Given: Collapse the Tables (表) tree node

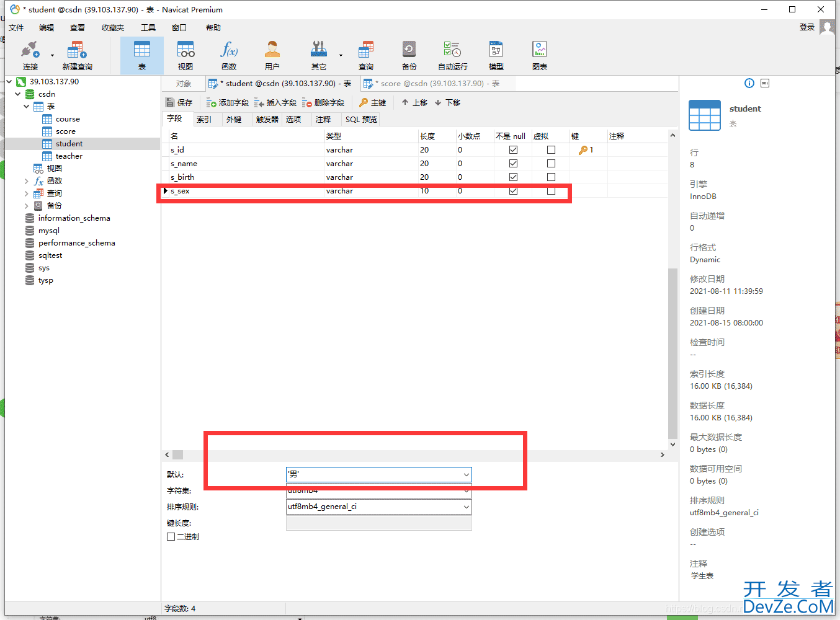Looking at the screenshot, I should tap(26, 107).
